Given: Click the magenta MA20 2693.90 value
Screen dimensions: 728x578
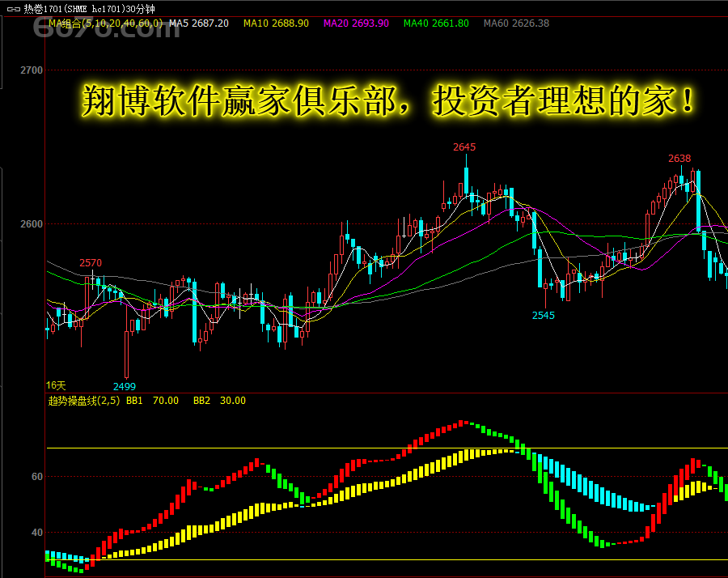Looking at the screenshot, I should click(356, 23).
